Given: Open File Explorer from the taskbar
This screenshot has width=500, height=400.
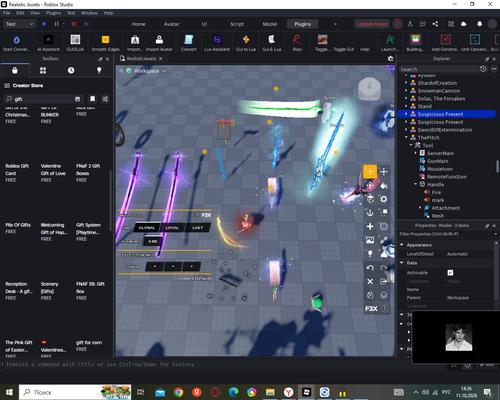Looking at the screenshot, I should (270, 392).
